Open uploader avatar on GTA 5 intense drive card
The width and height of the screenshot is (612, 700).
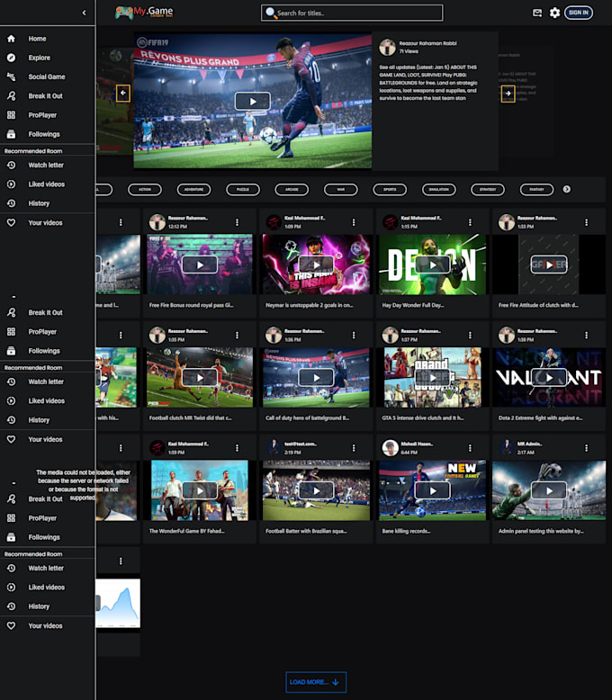(x=390, y=335)
